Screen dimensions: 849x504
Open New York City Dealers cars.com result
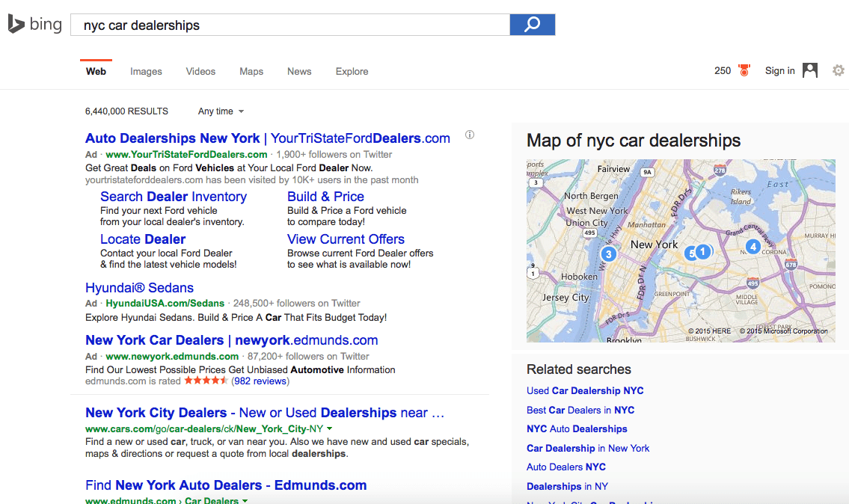[265, 413]
